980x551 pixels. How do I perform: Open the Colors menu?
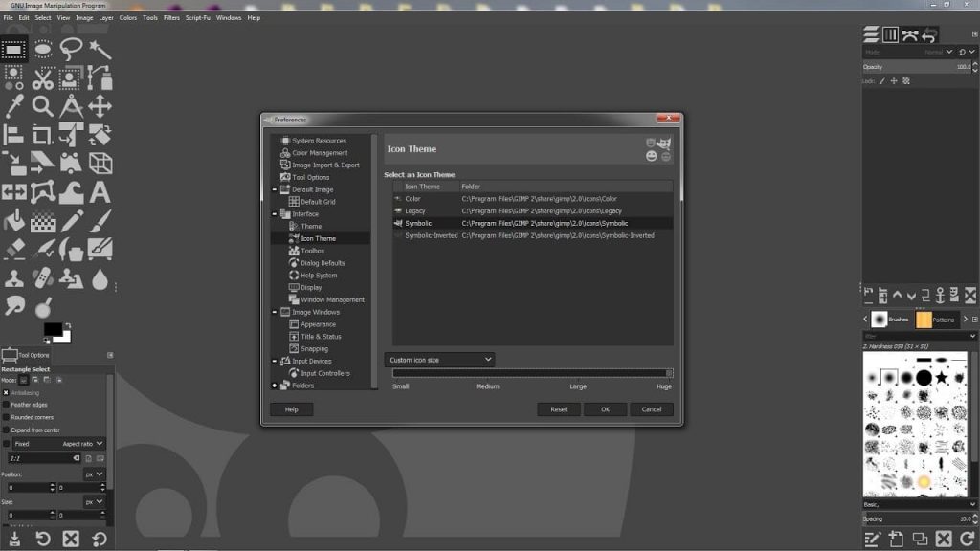(x=128, y=18)
